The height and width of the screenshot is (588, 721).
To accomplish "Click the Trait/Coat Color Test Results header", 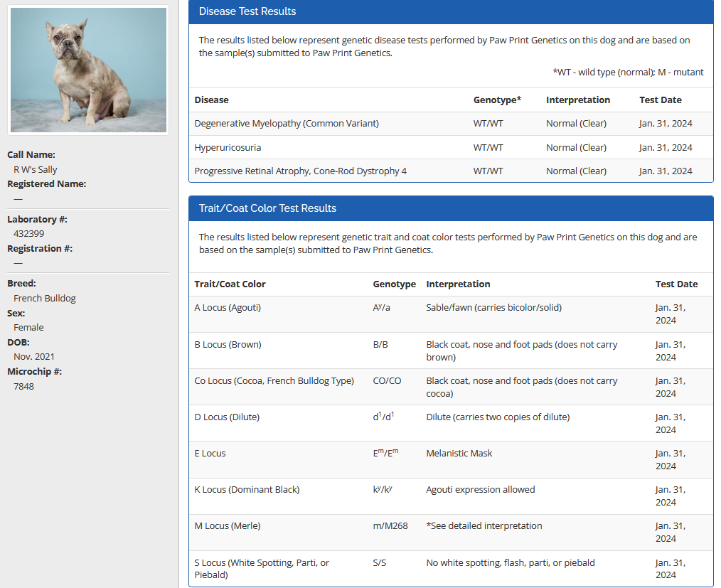I will click(x=267, y=208).
